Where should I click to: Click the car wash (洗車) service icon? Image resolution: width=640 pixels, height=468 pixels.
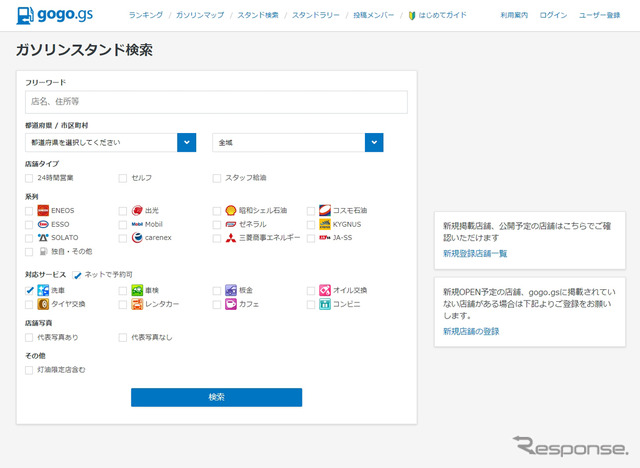(43, 290)
